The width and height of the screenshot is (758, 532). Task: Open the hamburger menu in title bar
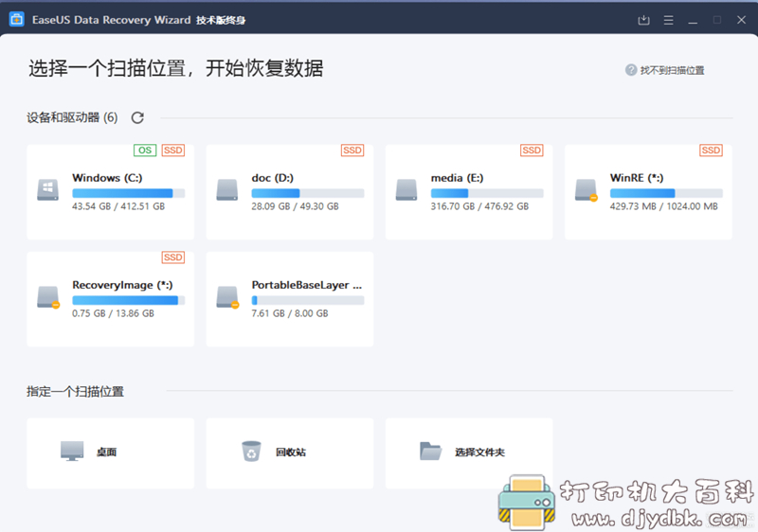(x=669, y=20)
